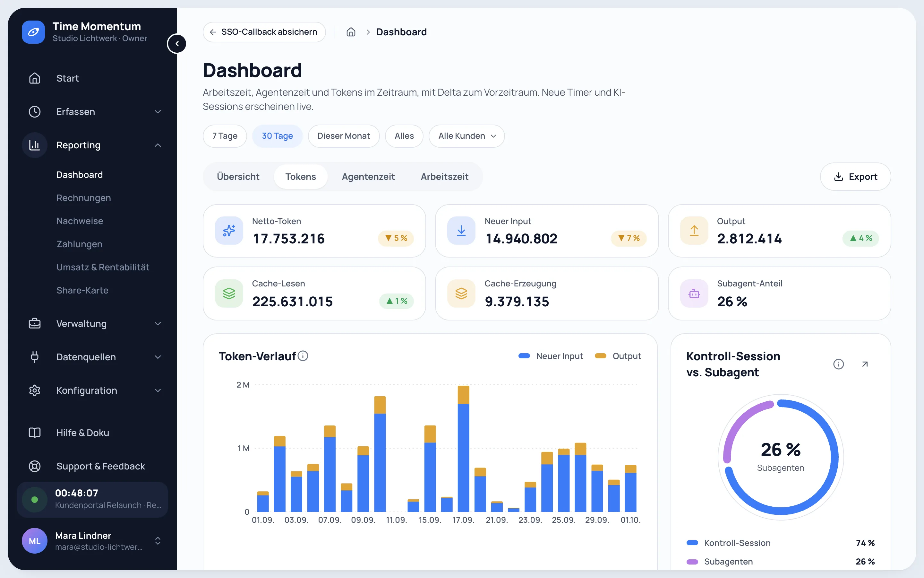The width and height of the screenshot is (924, 578).
Task: Click the Start house icon in sidebar
Action: [x=35, y=78]
